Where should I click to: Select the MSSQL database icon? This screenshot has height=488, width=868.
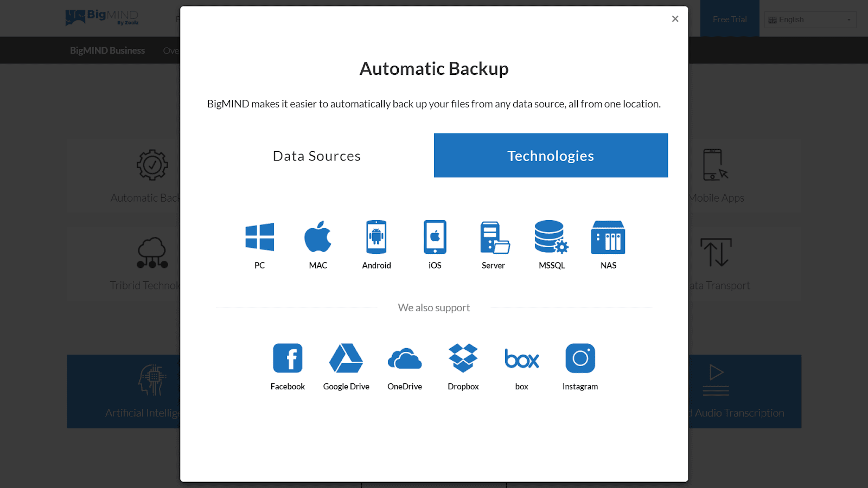pos(551,237)
